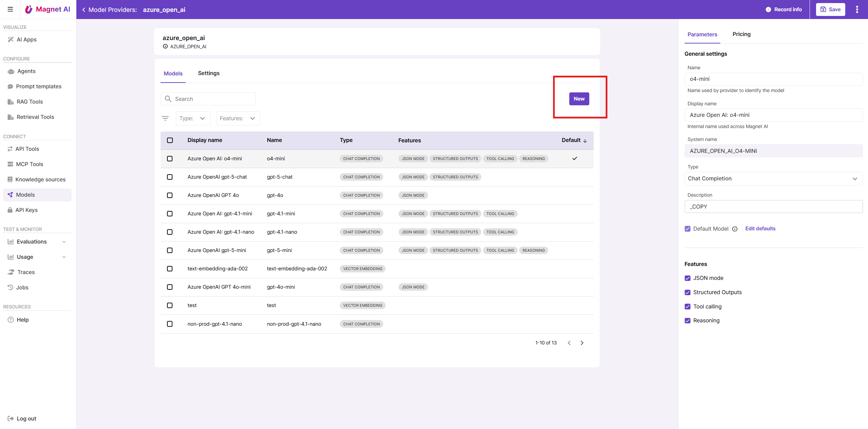The image size is (868, 429).
Task: Switch to the Pricing tab
Action: pos(741,34)
